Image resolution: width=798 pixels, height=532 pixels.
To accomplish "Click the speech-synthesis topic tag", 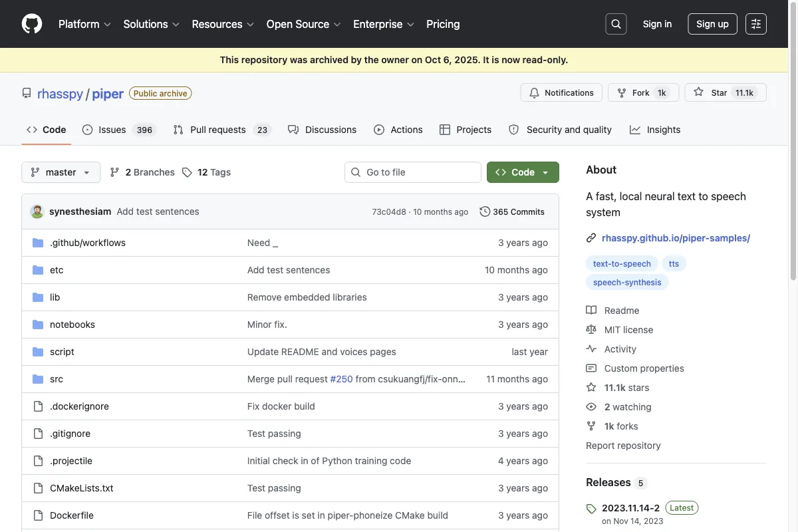I will pos(627,283).
